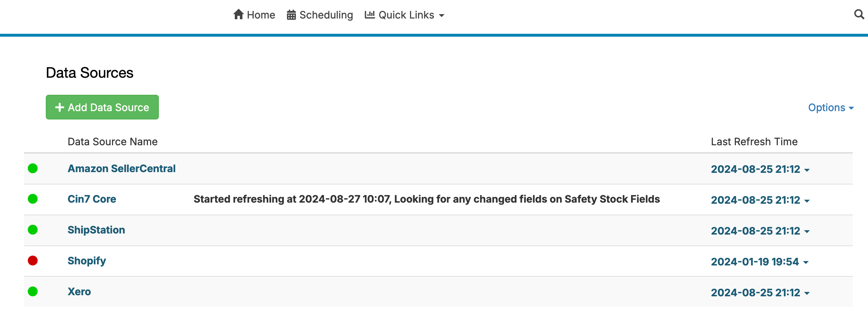Expand Amazon SellerCentral refresh time dropdown
The width and height of the screenshot is (868, 313).
point(760,169)
